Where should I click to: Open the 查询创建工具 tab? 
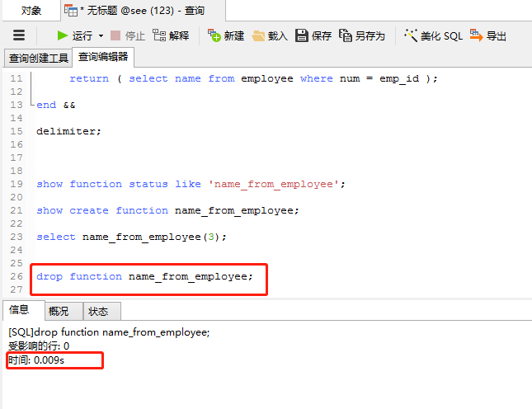pyautogui.click(x=38, y=58)
